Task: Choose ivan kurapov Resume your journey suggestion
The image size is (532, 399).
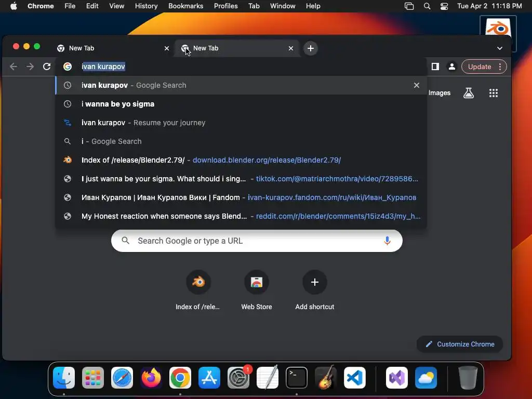Action: (241, 123)
